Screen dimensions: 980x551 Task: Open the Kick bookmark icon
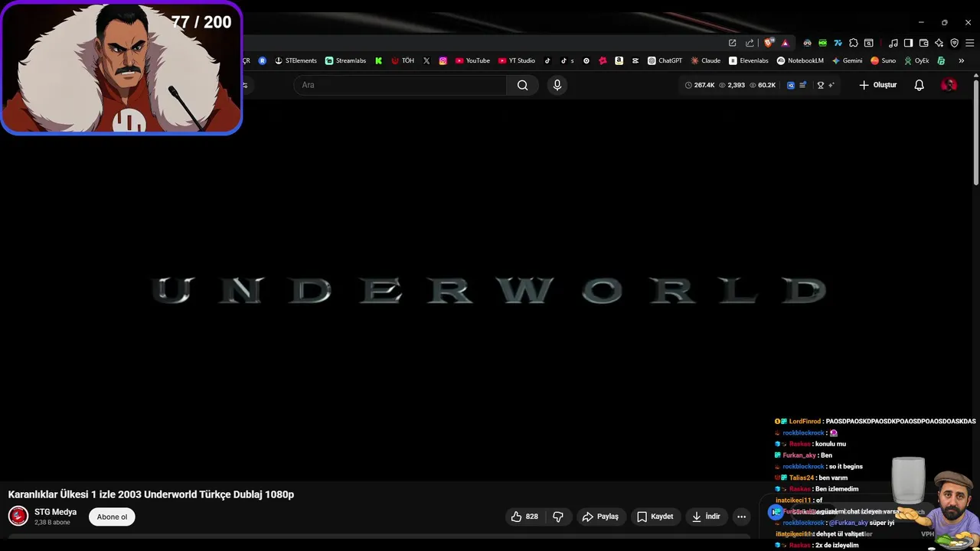[378, 60]
